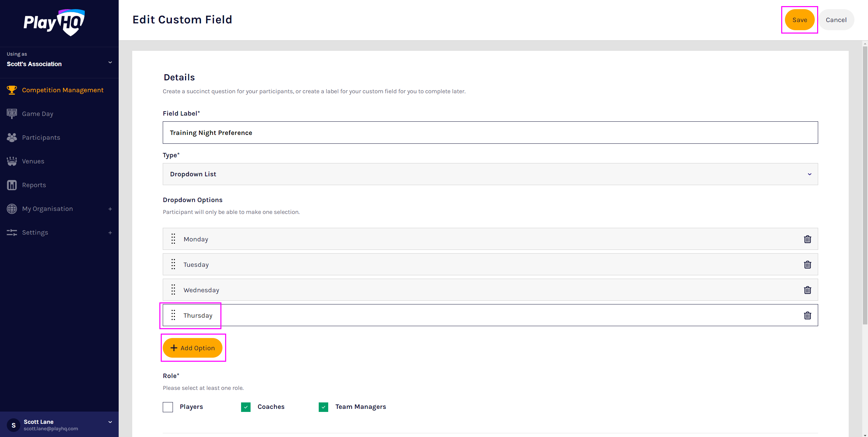Viewport: 868px width, 437px height.
Task: Open Settings in the sidebar
Action: (35, 232)
